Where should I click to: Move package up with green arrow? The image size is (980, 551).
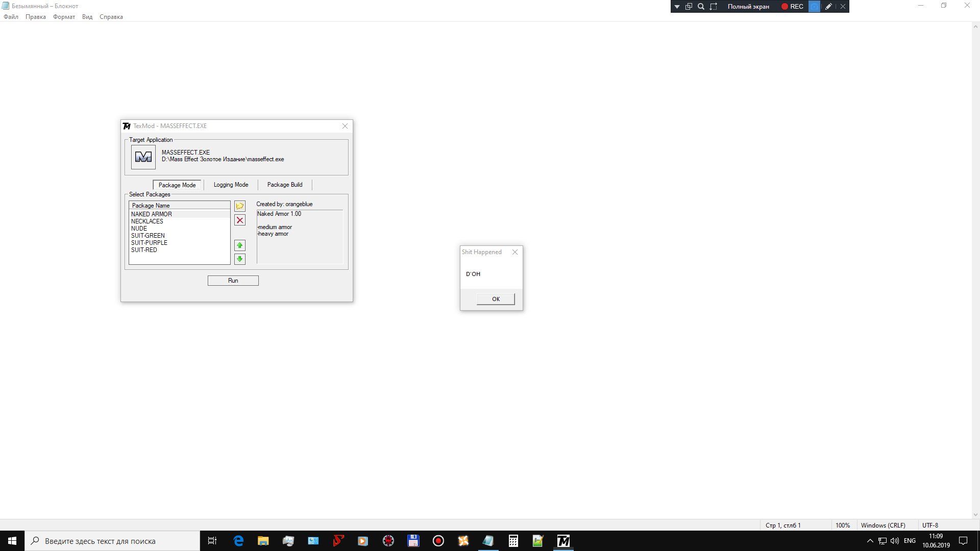[x=240, y=245]
